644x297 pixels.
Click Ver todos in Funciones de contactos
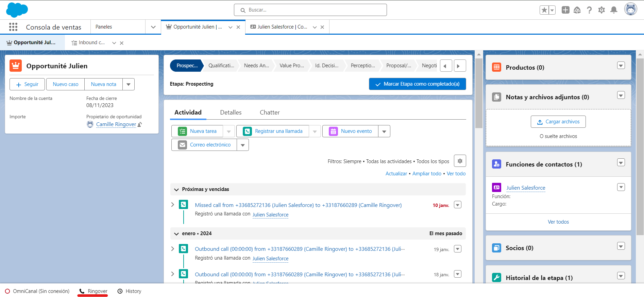click(x=558, y=222)
